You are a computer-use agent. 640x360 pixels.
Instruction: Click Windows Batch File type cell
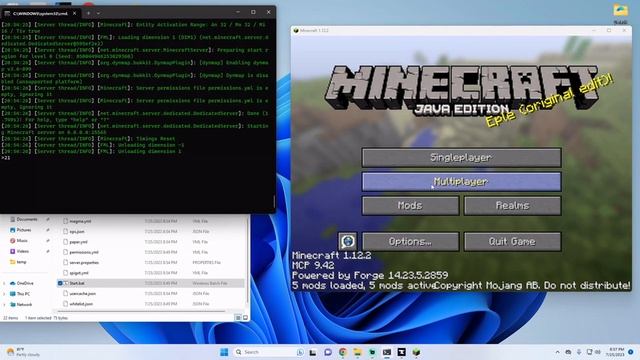pos(209,283)
